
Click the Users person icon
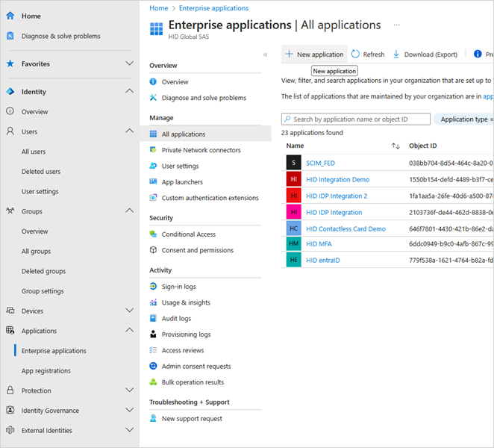(x=10, y=131)
